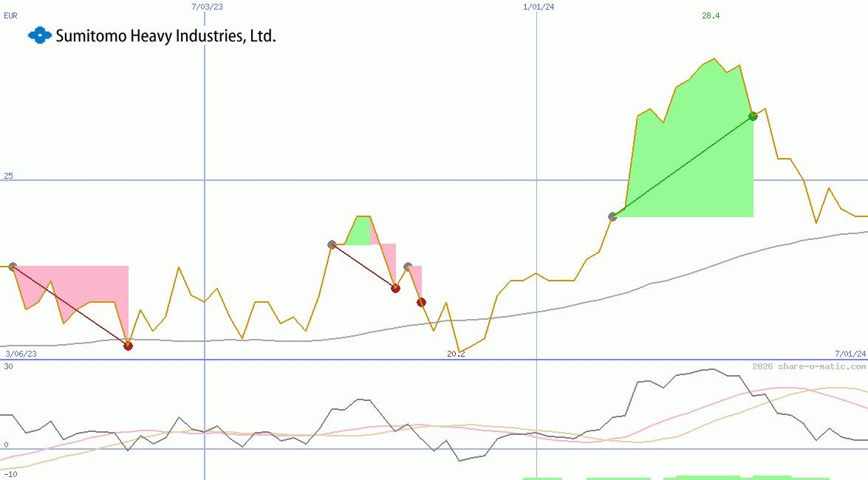Select the red marker at the March 2023 low
The image size is (868, 480).
coord(128,345)
